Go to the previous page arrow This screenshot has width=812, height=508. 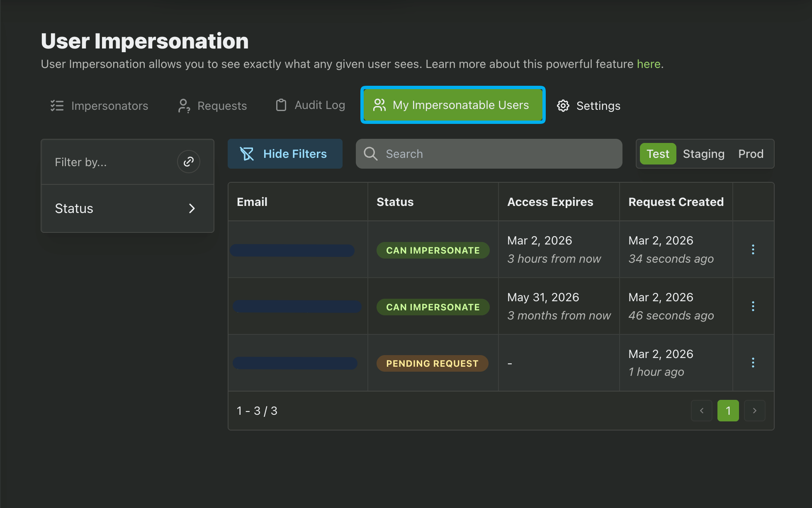(702, 411)
